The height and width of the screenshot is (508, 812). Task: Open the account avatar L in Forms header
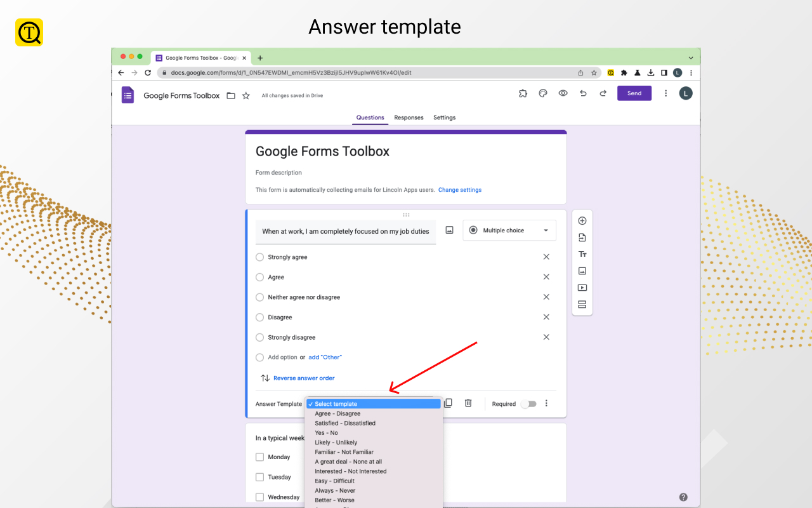tap(686, 93)
